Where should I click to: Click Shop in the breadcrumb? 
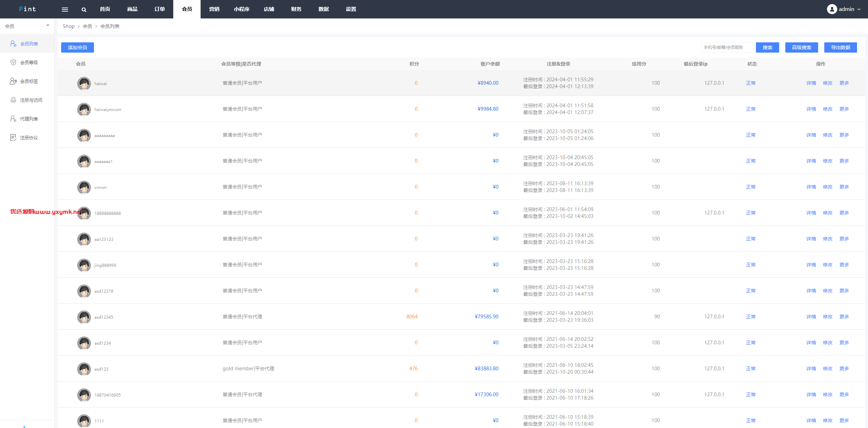tap(69, 26)
